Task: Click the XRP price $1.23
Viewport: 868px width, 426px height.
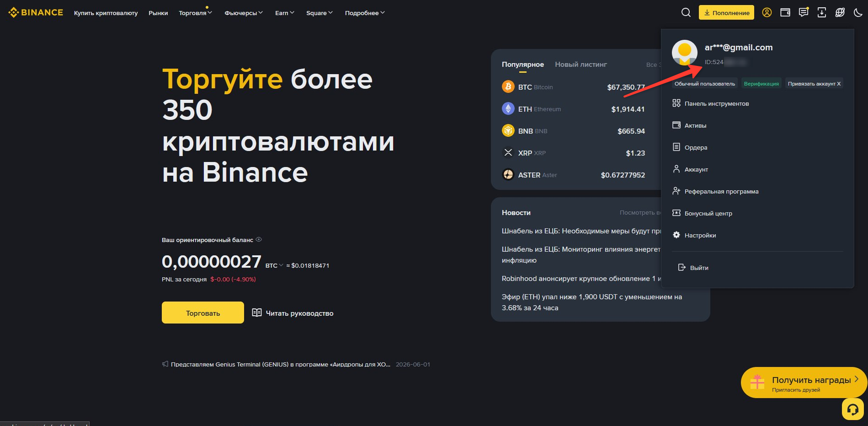Action: point(635,153)
